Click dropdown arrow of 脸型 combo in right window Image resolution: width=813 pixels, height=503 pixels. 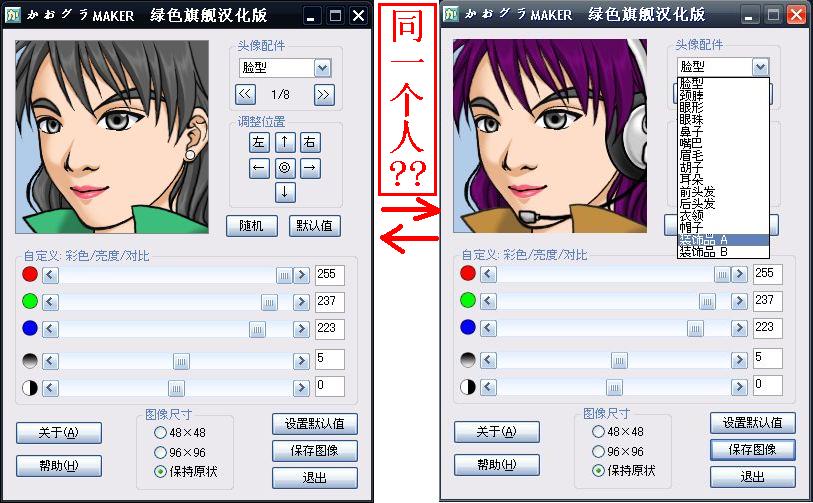click(760, 67)
